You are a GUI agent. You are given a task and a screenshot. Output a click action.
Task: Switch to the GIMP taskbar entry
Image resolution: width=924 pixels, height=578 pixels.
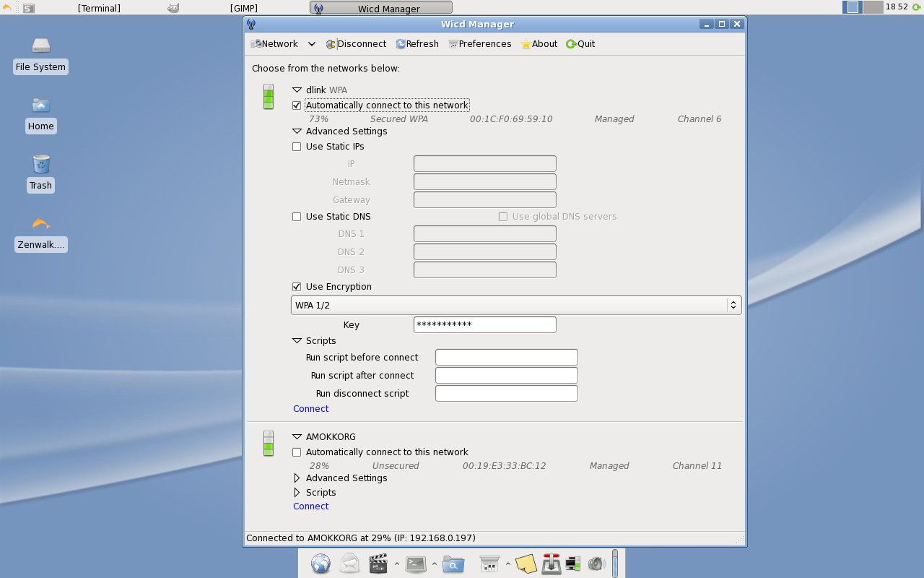coord(244,8)
